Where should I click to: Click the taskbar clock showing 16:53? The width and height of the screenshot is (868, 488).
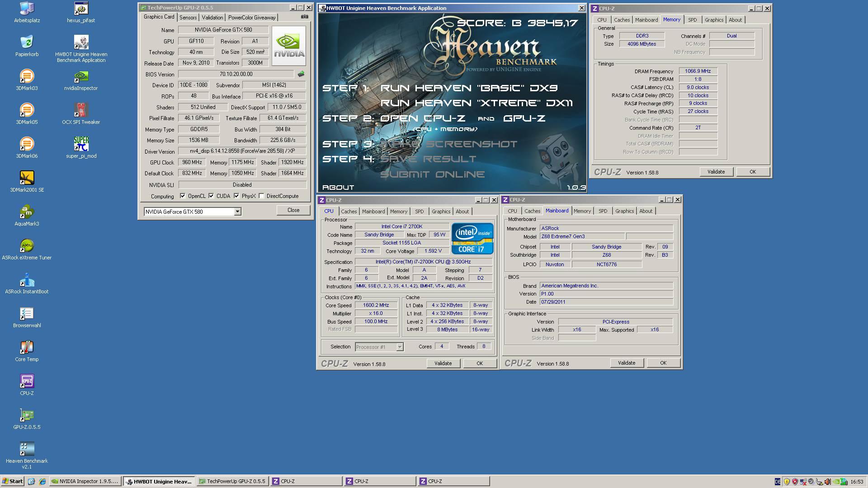click(x=857, y=482)
